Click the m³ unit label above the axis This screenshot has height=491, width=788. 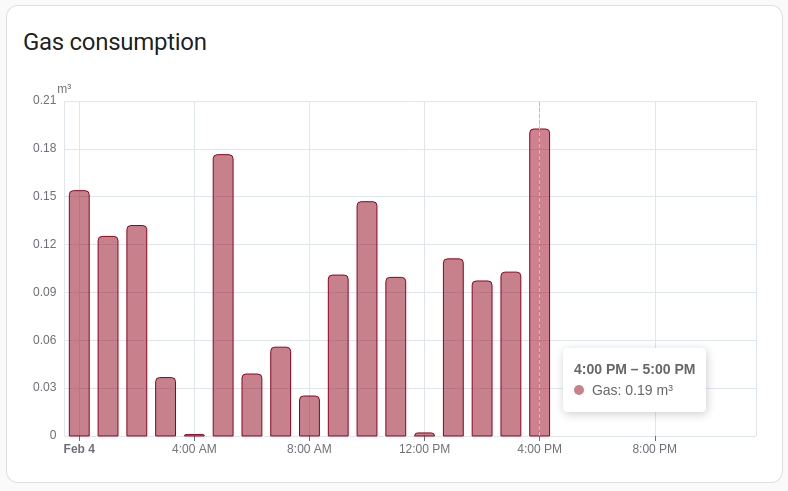click(x=64, y=89)
